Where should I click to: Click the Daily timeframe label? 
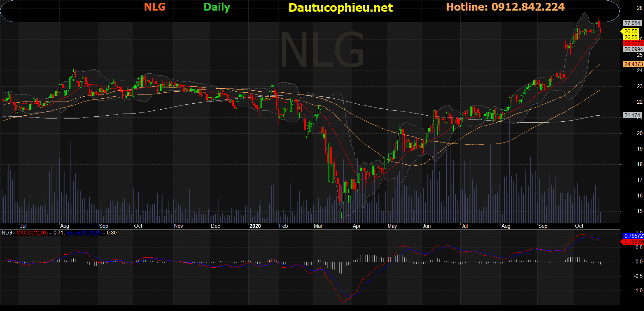click(x=217, y=7)
